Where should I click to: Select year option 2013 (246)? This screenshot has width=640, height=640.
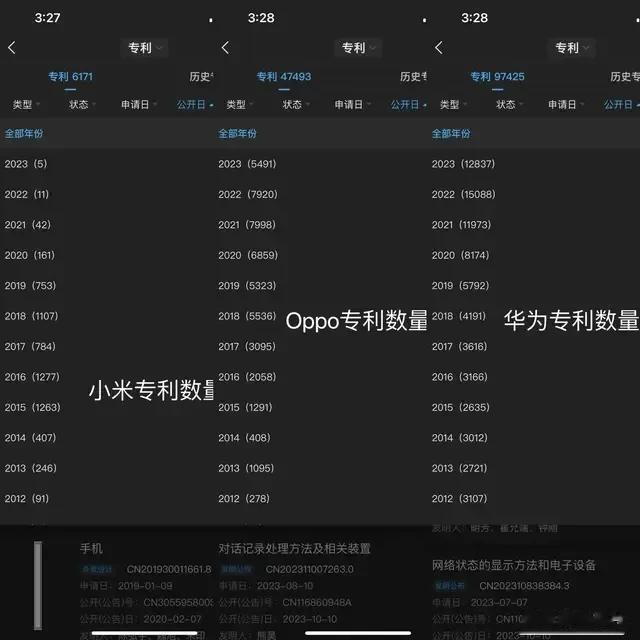[31, 468]
